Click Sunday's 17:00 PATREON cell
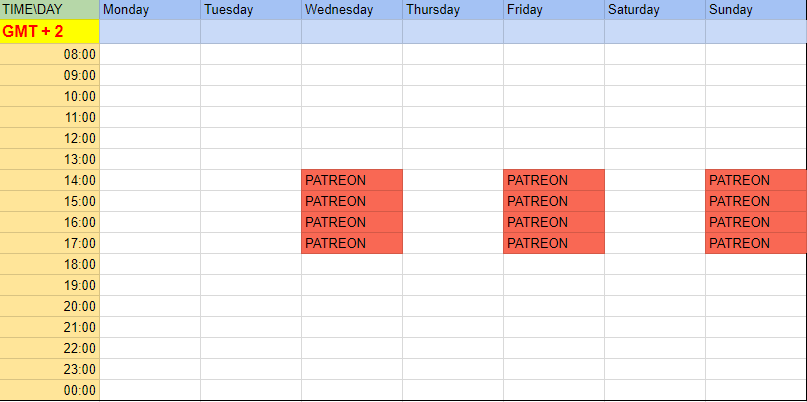Image resolution: width=807 pixels, height=402 pixels. 756,243
